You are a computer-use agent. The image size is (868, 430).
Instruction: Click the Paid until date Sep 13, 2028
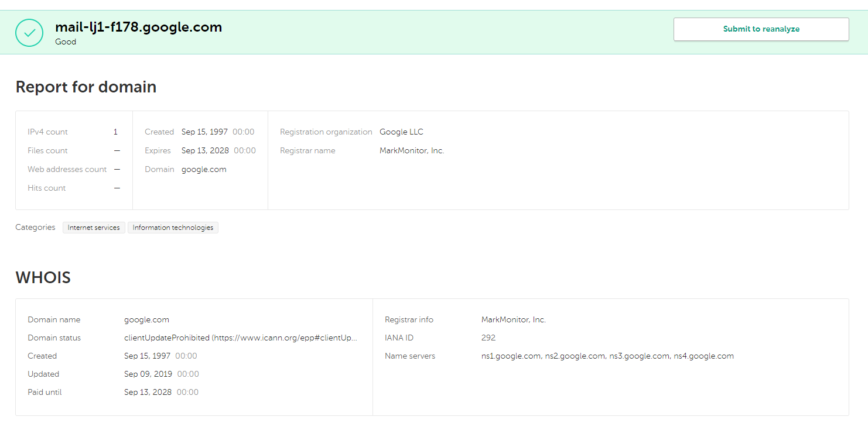(x=148, y=393)
